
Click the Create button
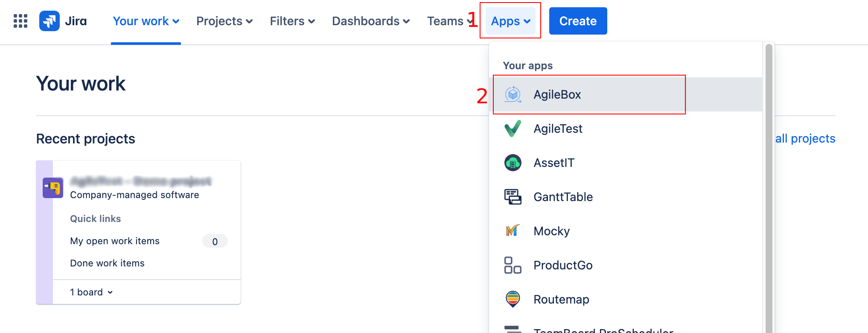click(578, 21)
